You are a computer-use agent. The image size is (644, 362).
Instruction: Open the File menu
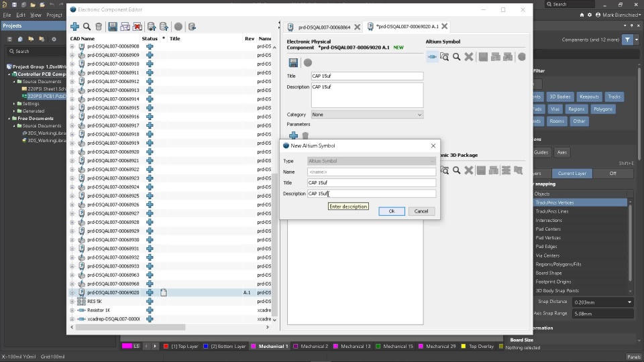[x=7, y=15]
